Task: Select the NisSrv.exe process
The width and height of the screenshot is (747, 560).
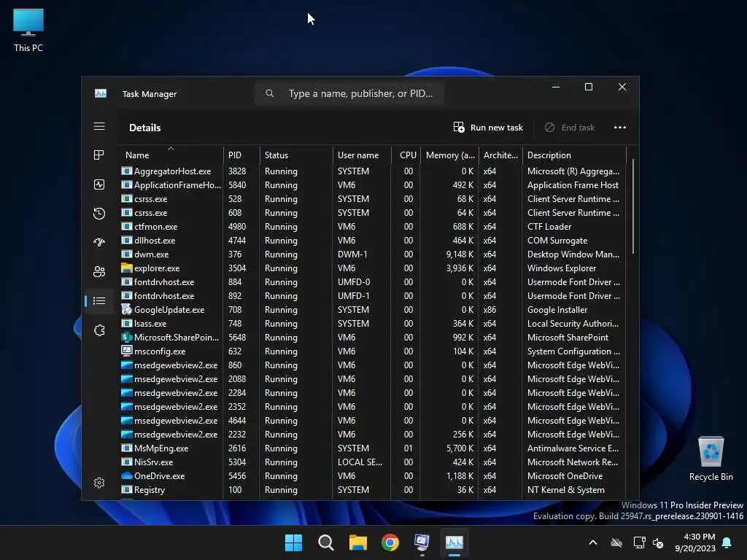Action: coord(372,462)
